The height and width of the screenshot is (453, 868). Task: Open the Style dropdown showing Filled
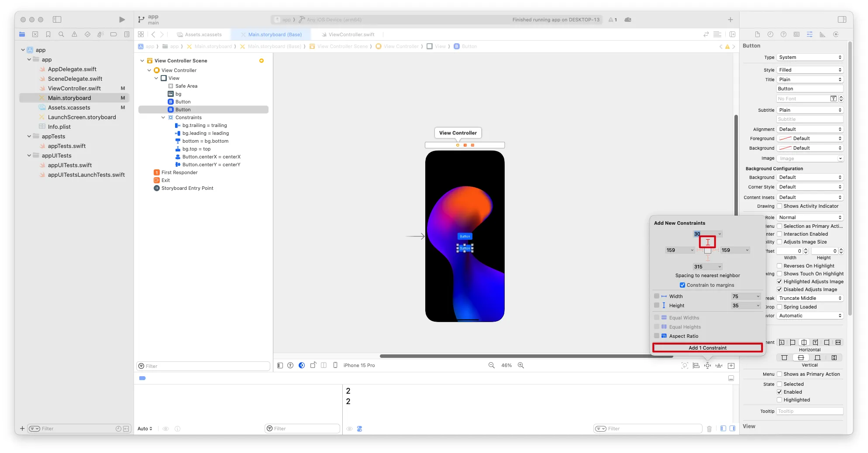click(x=810, y=70)
